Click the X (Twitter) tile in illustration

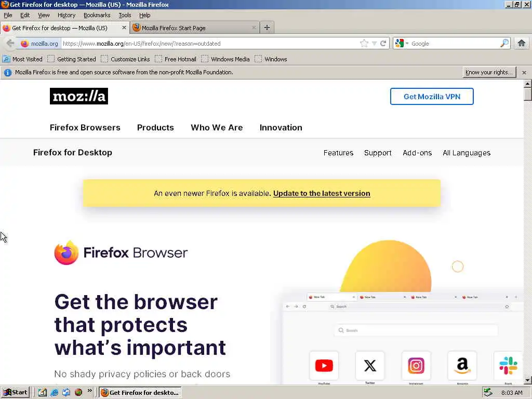pyautogui.click(x=370, y=366)
